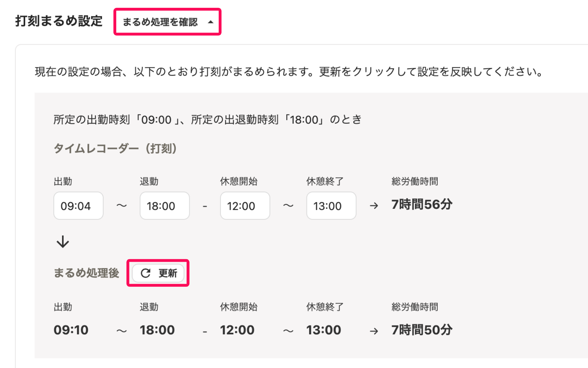Click the rounded total 7時間50分
Viewport: 588px width, 368px height.
point(422,330)
